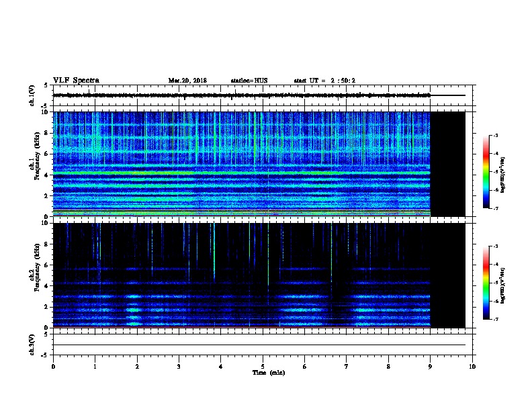Click ch.2 bright vertical spike near minute 6.6
Screen dimensions: 532x411
pos(331,253)
